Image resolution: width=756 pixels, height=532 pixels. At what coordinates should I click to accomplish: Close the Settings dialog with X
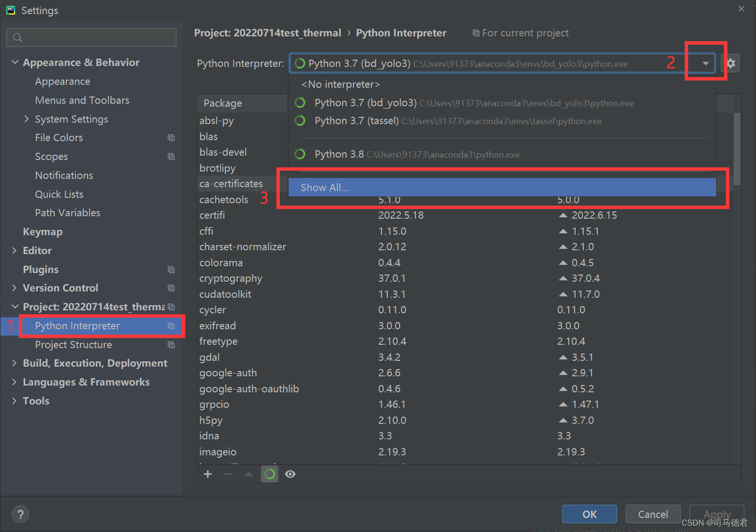pos(741,9)
